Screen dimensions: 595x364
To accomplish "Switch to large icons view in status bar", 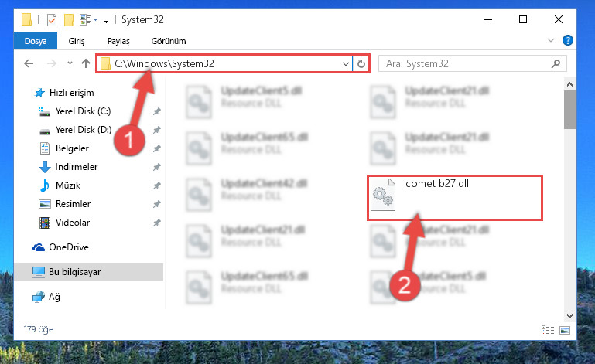I will tap(565, 330).
